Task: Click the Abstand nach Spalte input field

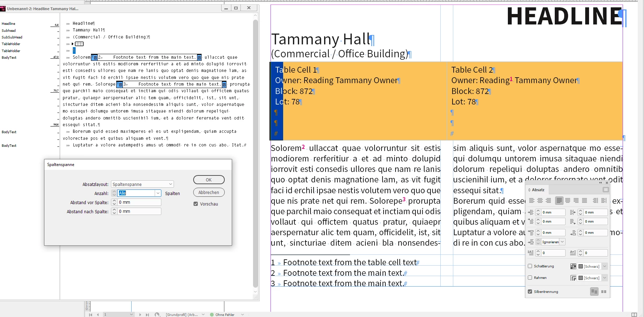Action: [x=139, y=211]
